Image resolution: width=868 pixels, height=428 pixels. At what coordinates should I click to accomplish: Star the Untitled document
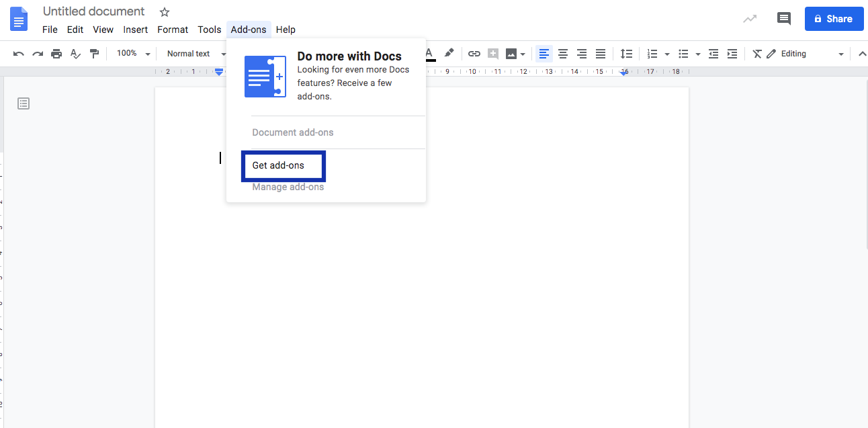[165, 12]
